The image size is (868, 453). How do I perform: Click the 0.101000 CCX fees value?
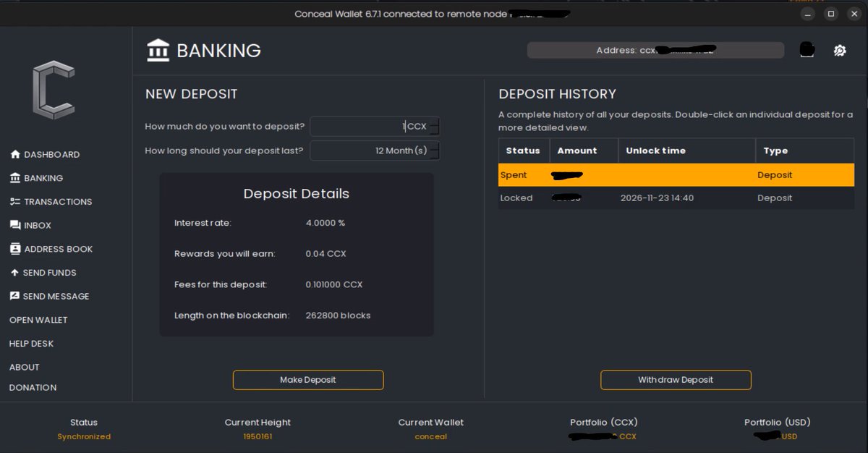(334, 284)
